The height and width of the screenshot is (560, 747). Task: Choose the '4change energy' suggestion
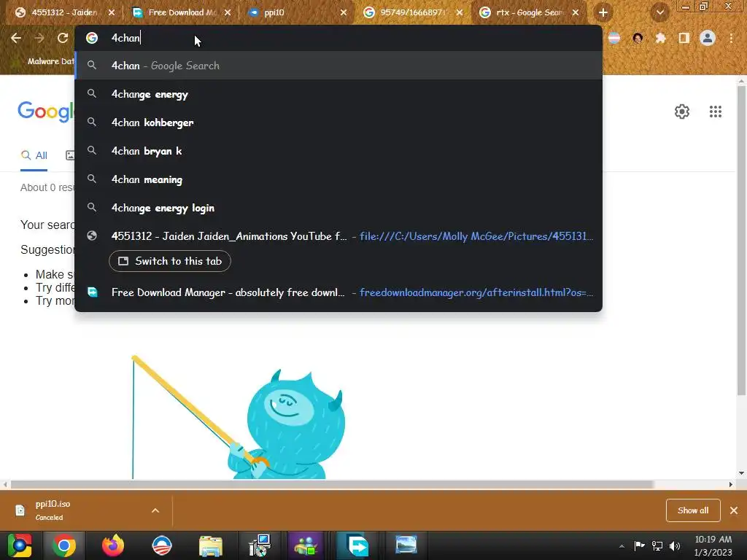[x=338, y=94]
